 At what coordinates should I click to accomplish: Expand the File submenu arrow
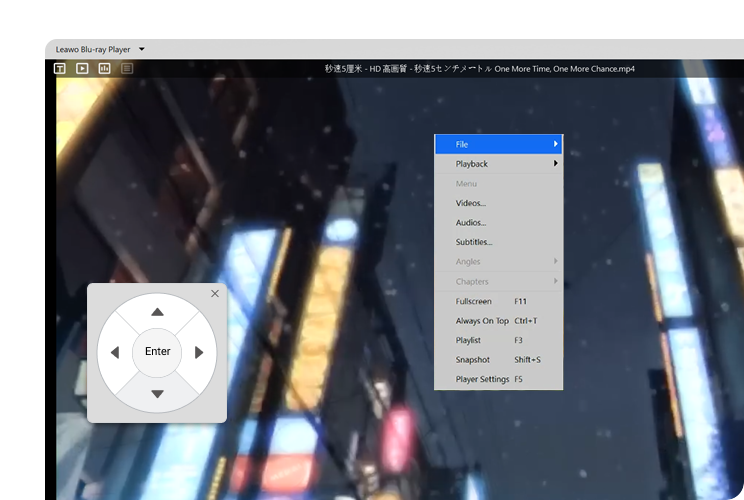click(556, 144)
